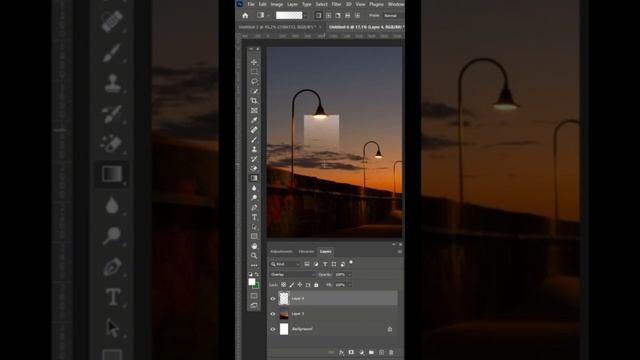The width and height of the screenshot is (640, 360).
Task: Create a new layer plus icon
Action: 381,352
